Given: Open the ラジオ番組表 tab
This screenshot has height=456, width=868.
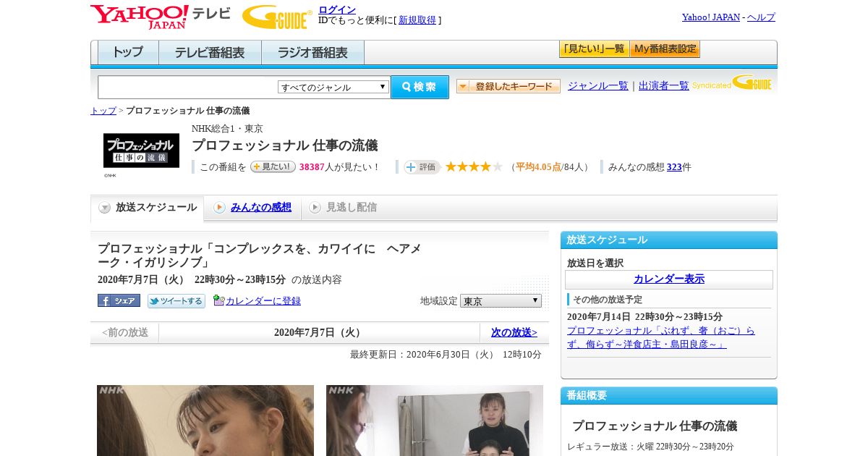Looking at the screenshot, I should pos(312,53).
